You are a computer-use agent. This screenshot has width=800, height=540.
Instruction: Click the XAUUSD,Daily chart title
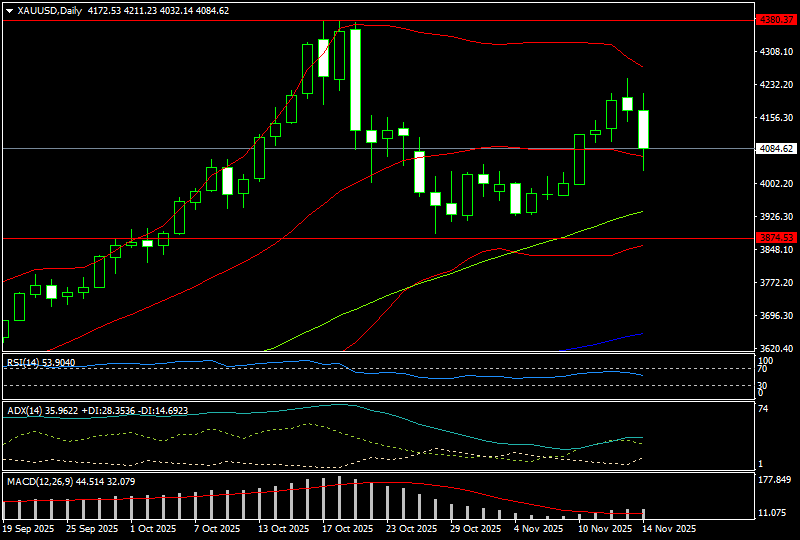tap(51, 10)
